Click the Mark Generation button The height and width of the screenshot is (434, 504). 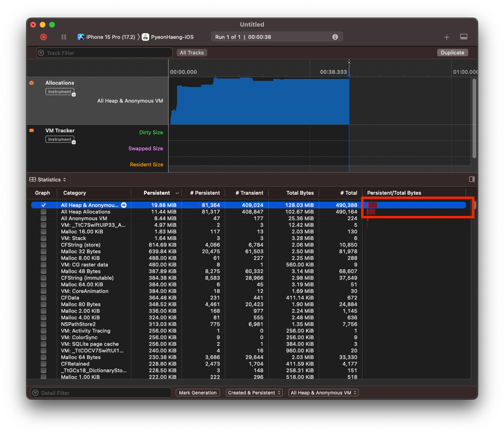198,393
